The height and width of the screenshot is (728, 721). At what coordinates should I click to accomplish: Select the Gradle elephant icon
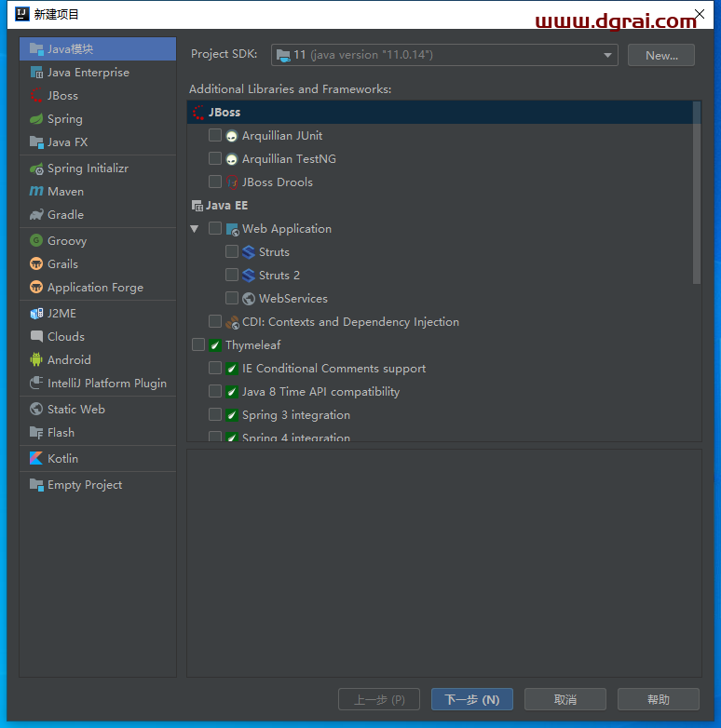(36, 214)
